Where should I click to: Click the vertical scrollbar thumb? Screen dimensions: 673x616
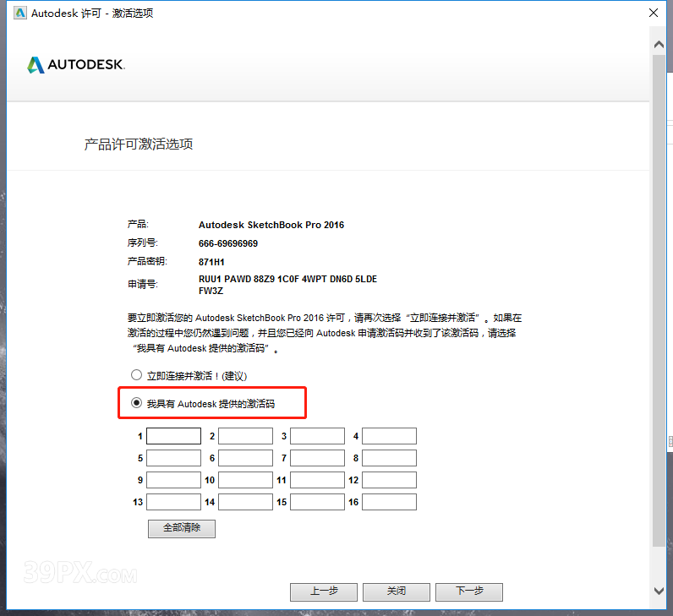point(659,300)
